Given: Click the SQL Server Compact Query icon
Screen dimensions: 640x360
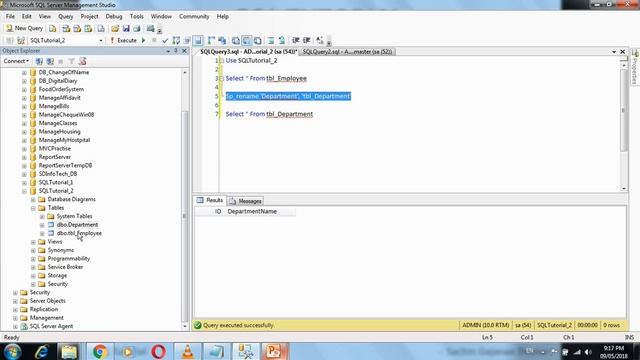Looking at the screenshot, I should point(101,29).
